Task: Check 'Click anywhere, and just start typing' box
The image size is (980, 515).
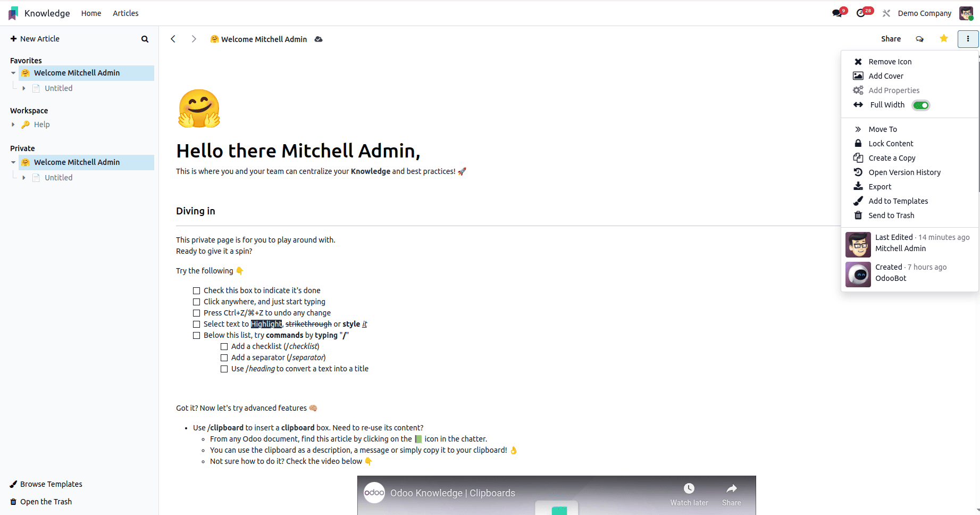Action: [x=197, y=302]
